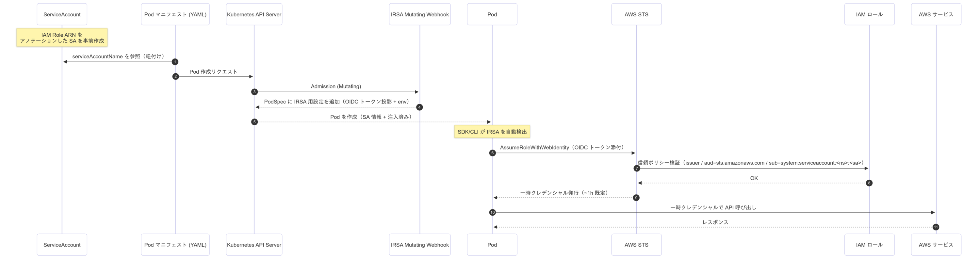Select the header AWS サービス participant box
Viewport: 980px width, 270px height.
[936, 14]
